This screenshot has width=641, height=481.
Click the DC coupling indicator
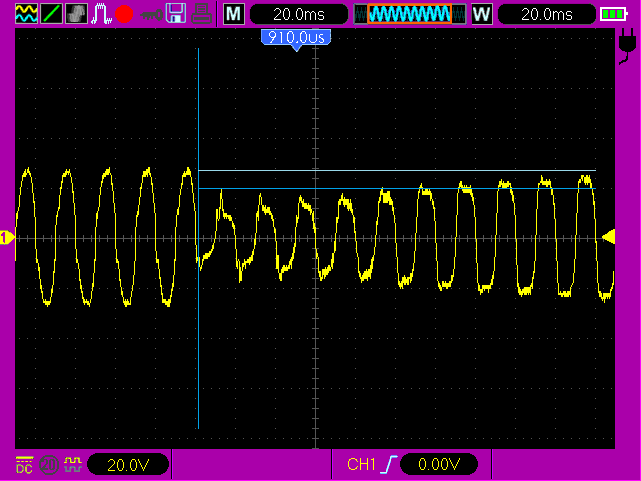[x=24, y=465]
